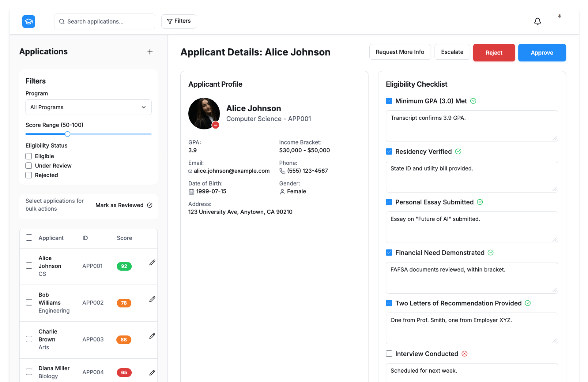Click red status badge on Alice's avatar
588x382 pixels.
coord(216,125)
